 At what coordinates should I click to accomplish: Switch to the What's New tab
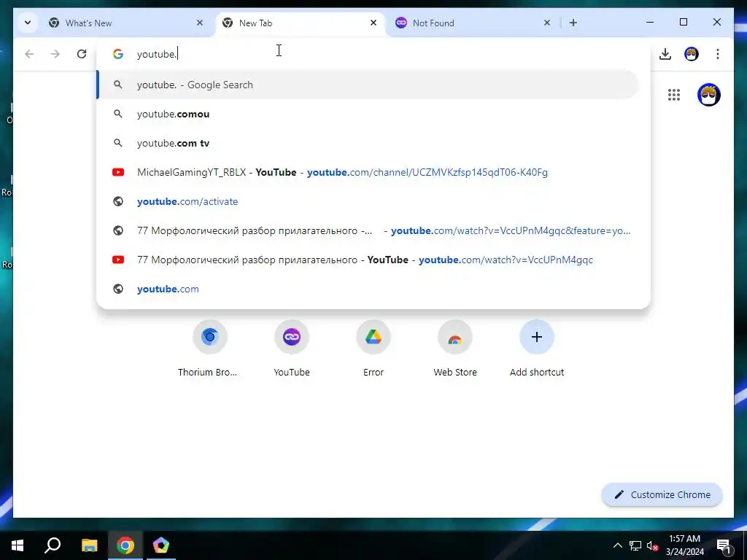pos(126,23)
